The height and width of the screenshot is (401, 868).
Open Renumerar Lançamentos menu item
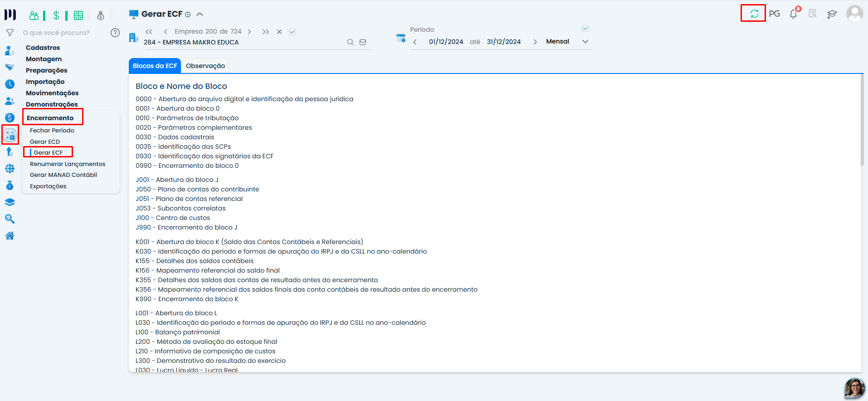[x=68, y=164]
